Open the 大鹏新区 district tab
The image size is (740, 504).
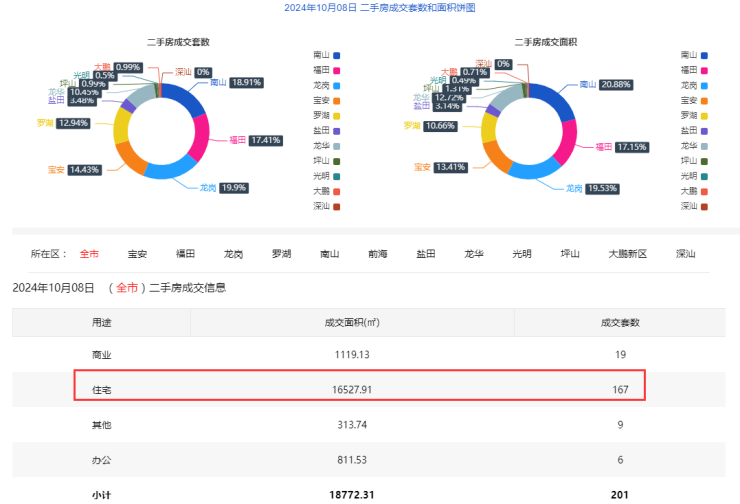[x=628, y=254]
